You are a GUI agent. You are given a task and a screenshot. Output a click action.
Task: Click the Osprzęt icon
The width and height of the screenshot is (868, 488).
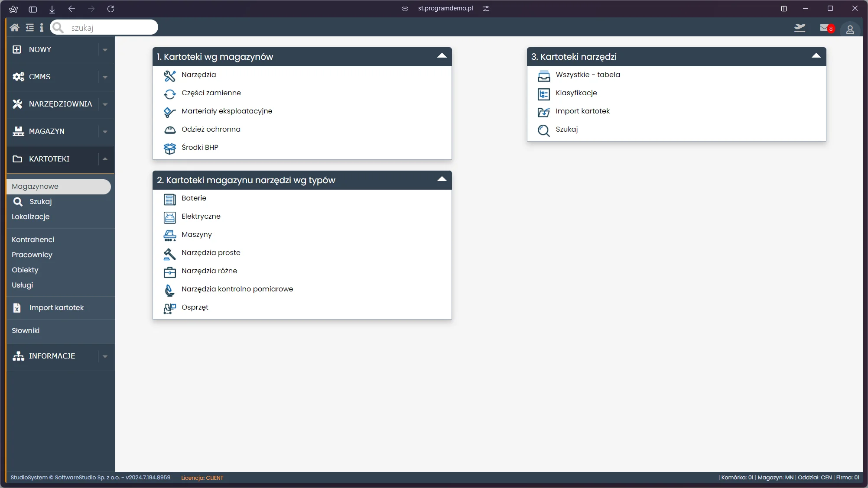point(169,308)
